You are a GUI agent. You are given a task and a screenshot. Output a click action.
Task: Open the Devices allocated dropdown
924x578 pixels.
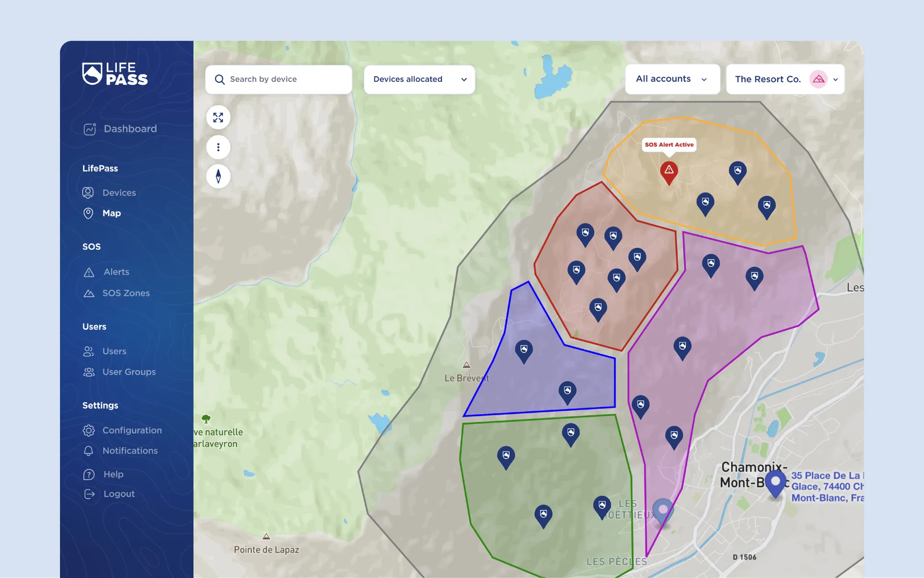tap(419, 79)
